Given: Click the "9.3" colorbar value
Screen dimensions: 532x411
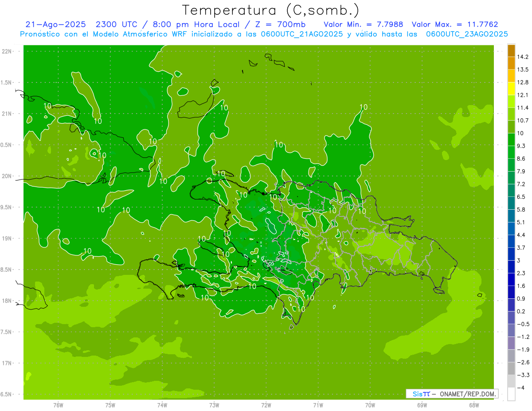Looking at the screenshot, I should 521,146.
